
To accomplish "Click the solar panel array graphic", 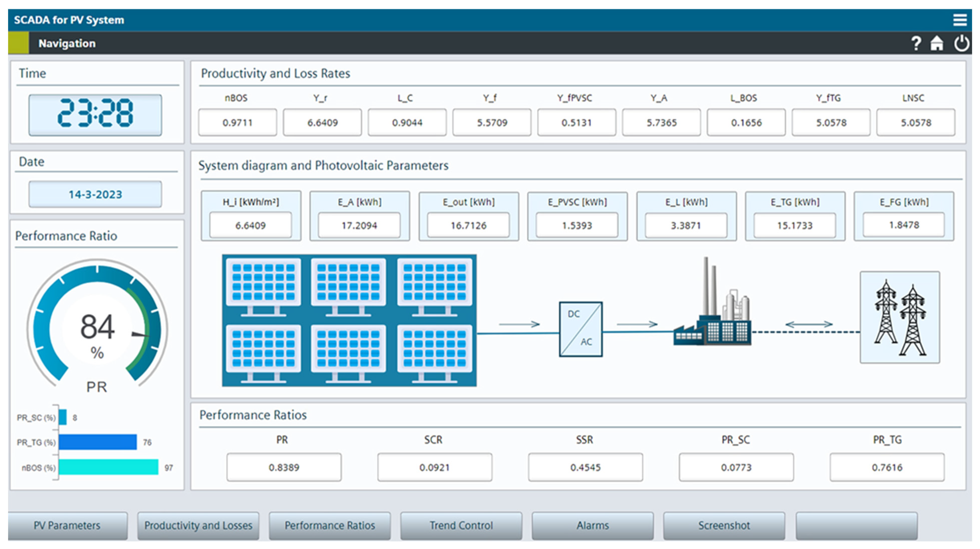I will pyautogui.click(x=349, y=320).
